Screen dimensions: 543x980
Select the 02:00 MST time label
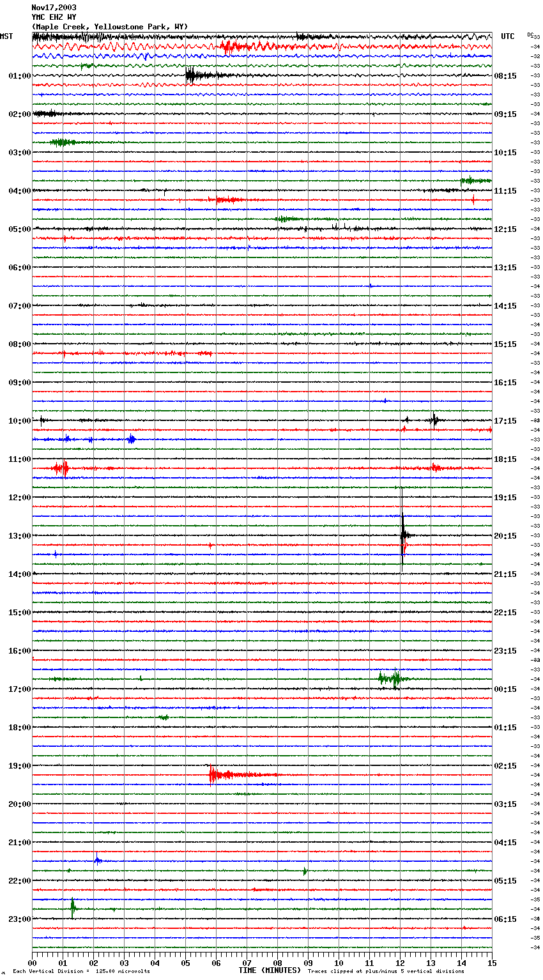pos(20,114)
